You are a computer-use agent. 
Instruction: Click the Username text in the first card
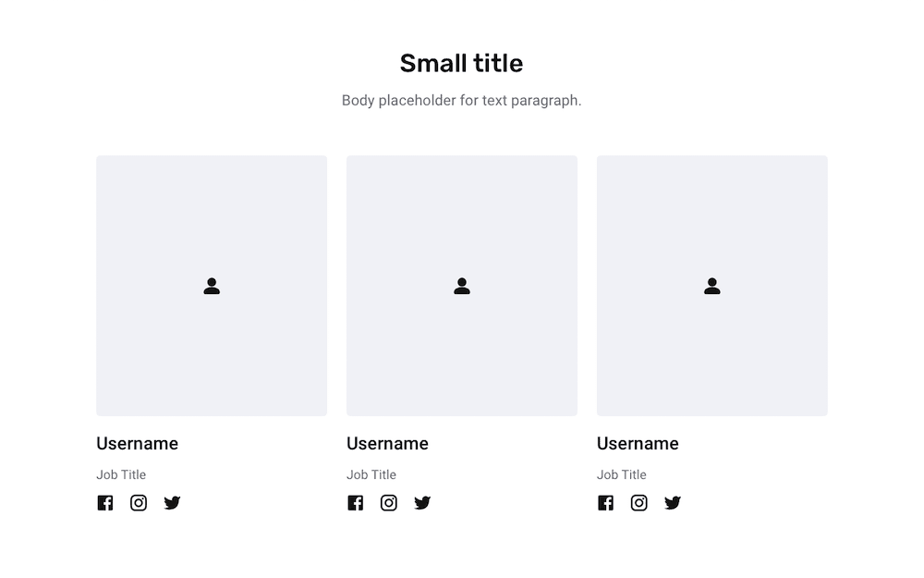pos(138,444)
